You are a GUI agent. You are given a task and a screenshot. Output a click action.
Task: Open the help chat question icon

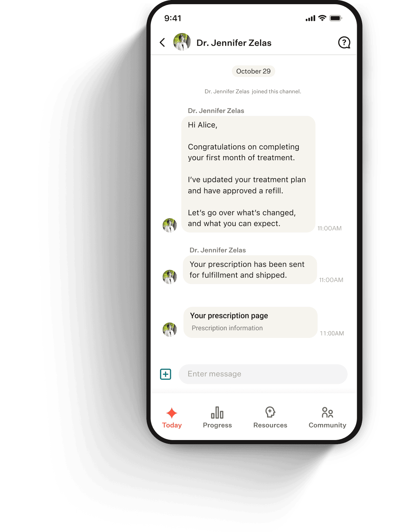coord(344,43)
